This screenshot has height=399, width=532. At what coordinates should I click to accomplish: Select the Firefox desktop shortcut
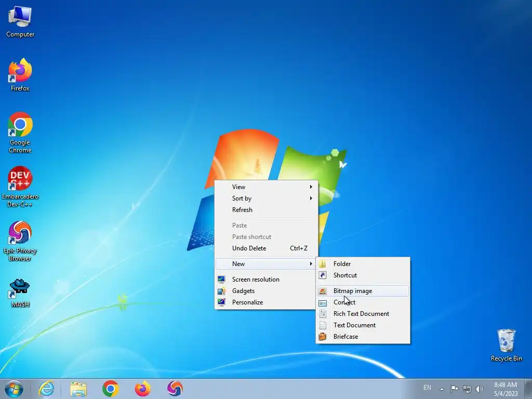20,75
